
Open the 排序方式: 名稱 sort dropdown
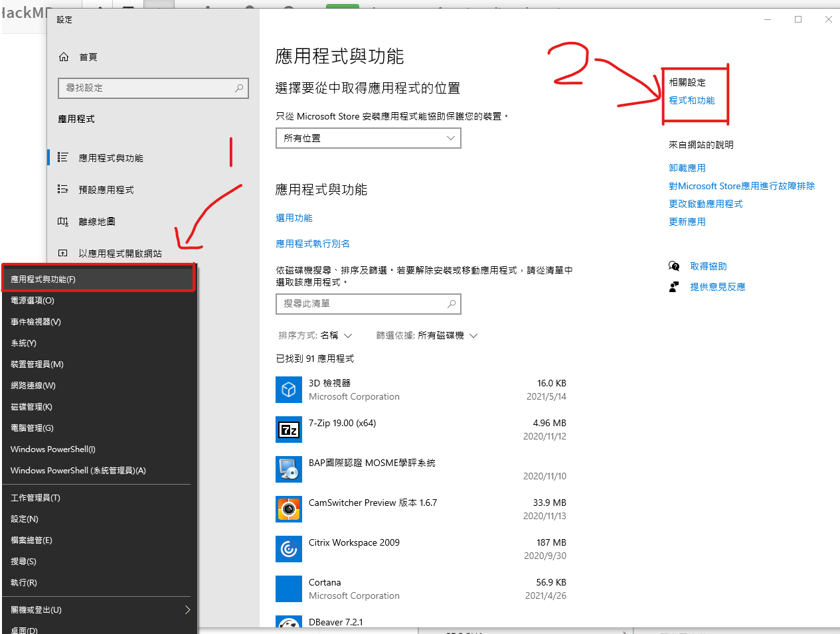315,336
